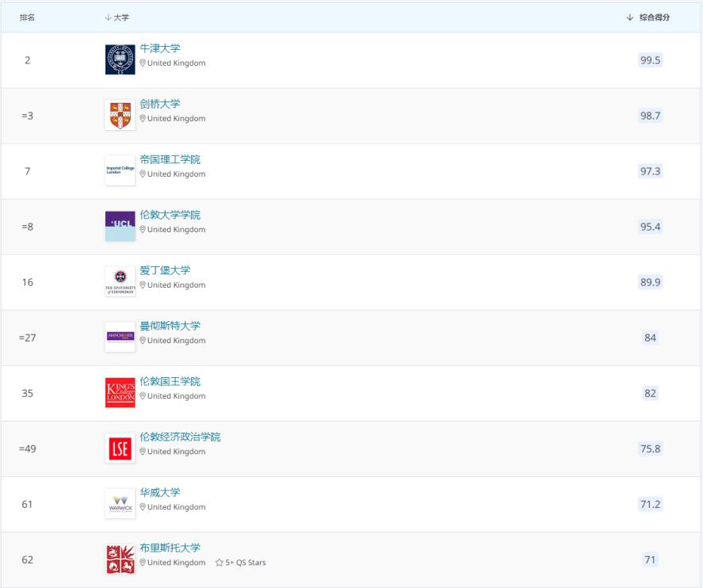Click United Kingdom under 布里斯托大学

click(x=176, y=563)
